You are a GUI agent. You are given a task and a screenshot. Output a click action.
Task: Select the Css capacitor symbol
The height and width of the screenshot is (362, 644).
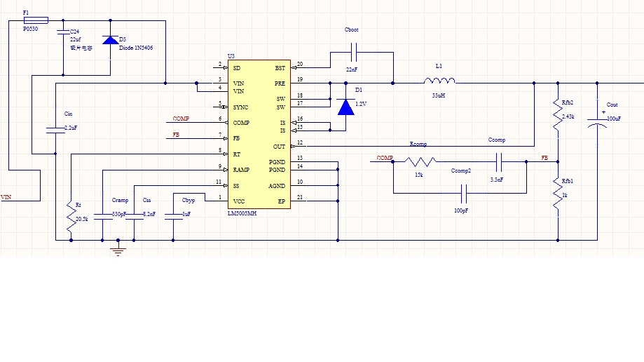pos(134,217)
